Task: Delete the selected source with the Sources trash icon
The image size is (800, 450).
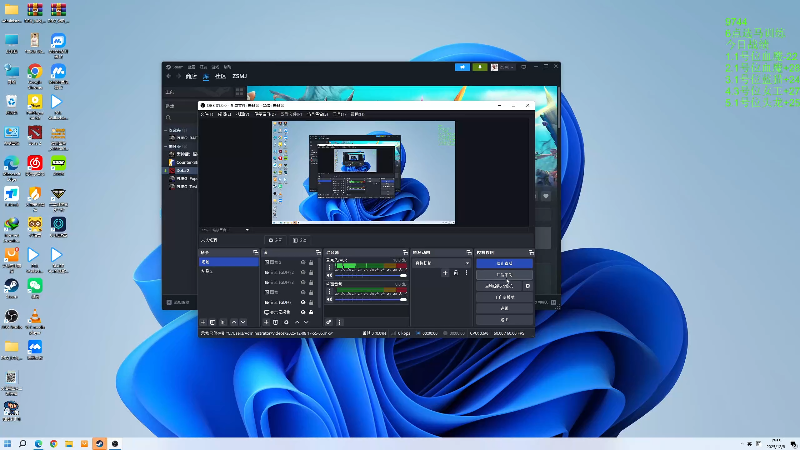Action: tap(276, 322)
